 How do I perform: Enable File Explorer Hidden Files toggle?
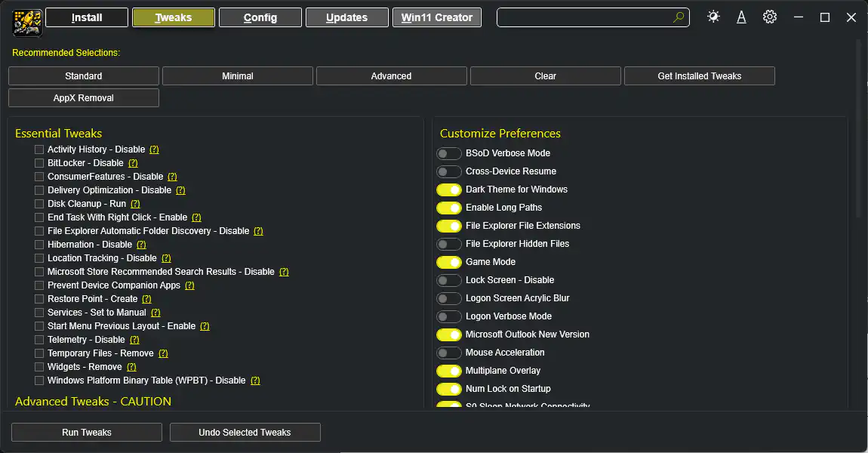449,244
